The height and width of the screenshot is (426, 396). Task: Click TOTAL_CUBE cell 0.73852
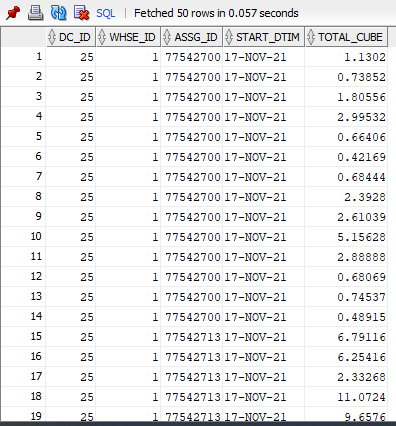pos(346,77)
